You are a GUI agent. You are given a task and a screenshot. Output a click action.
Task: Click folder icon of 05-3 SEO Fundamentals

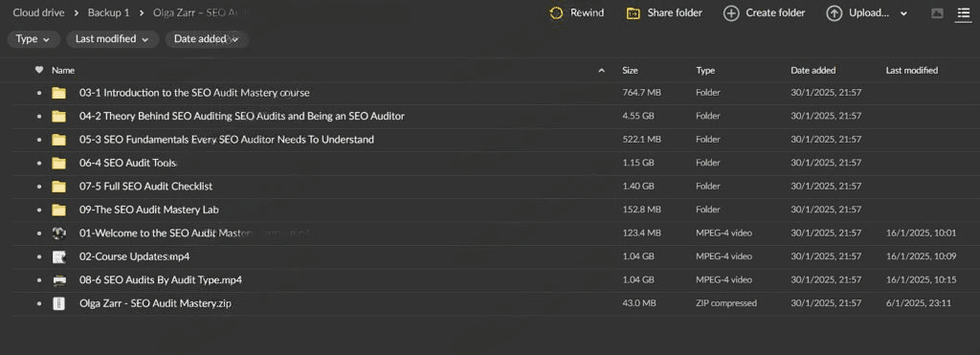click(58, 140)
